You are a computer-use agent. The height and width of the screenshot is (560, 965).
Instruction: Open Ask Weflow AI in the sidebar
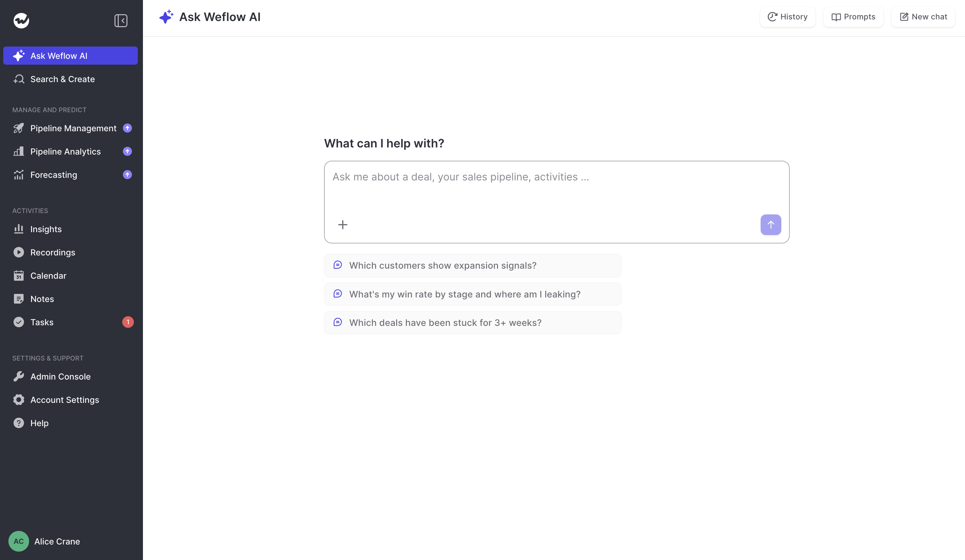click(x=70, y=56)
